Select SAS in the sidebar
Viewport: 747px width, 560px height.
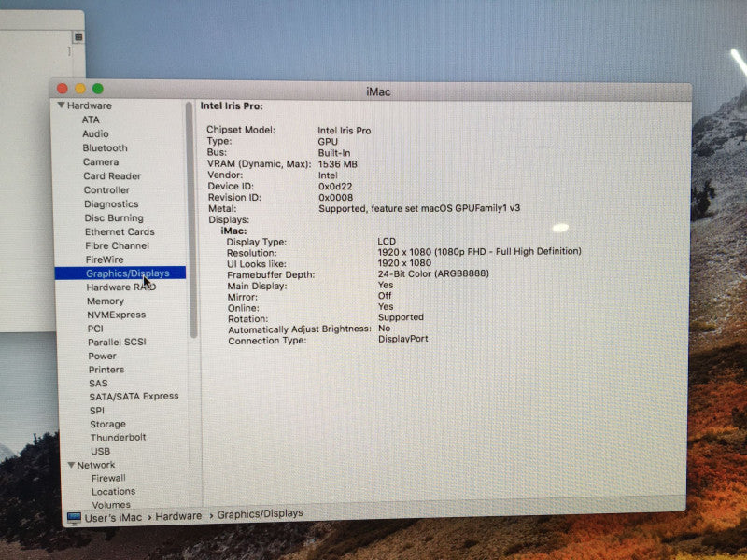coord(98,384)
